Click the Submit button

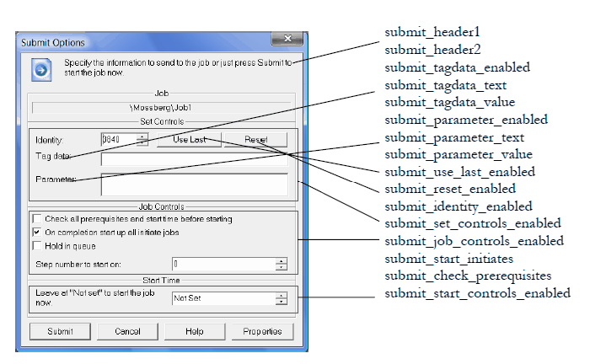tap(60, 331)
